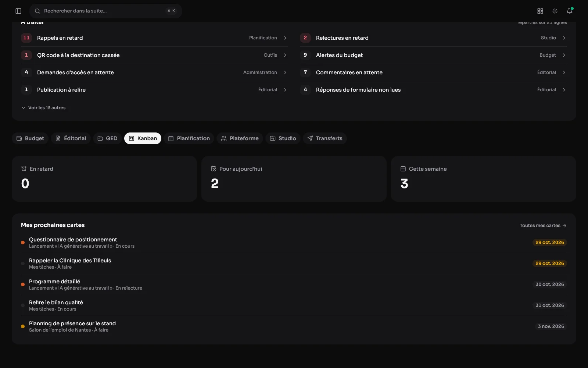The height and width of the screenshot is (368, 588).
Task: Switch to the Budget tab
Action: tap(30, 138)
